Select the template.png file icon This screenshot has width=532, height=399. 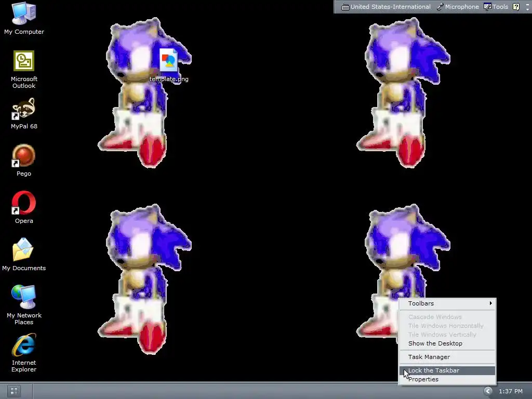point(169,60)
